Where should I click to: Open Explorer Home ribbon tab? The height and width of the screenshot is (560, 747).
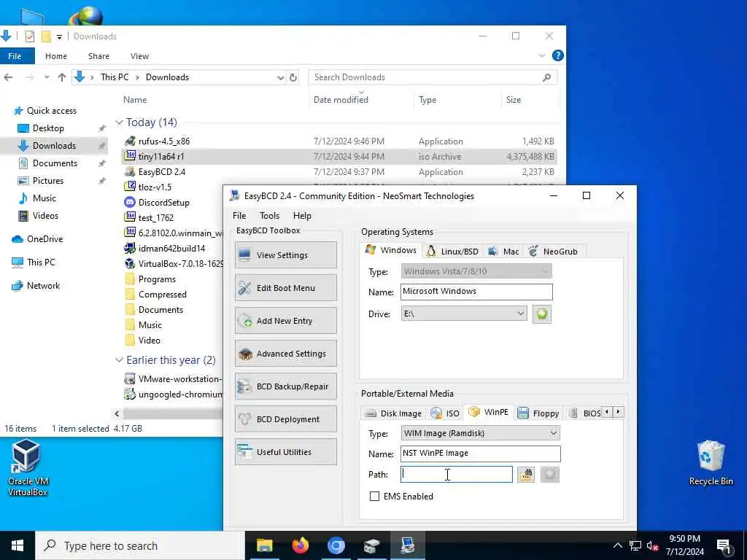(x=55, y=56)
